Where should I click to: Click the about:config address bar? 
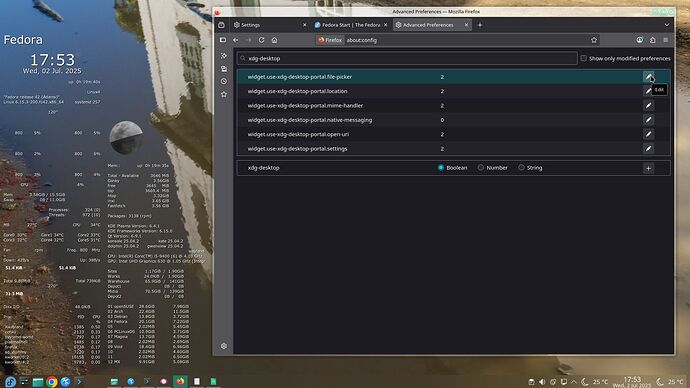[x=458, y=40]
